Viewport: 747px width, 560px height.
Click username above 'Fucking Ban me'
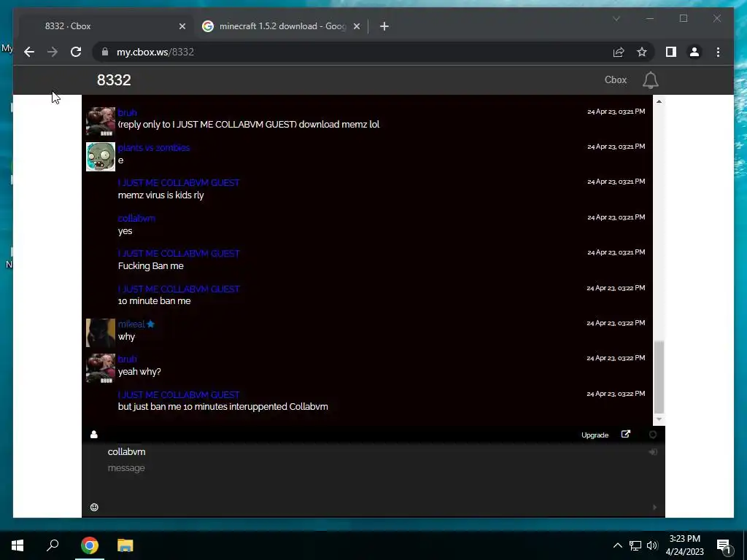[179, 253]
